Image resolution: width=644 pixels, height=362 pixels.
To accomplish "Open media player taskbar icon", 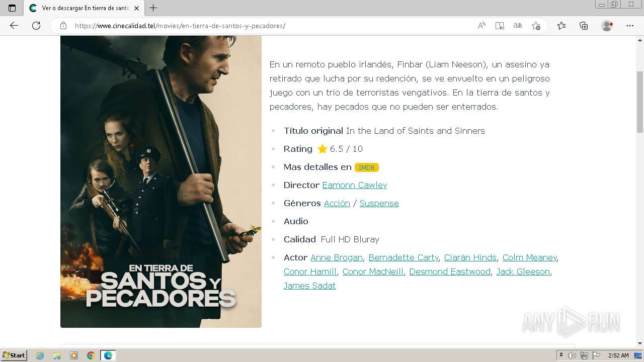I will coord(74,355).
